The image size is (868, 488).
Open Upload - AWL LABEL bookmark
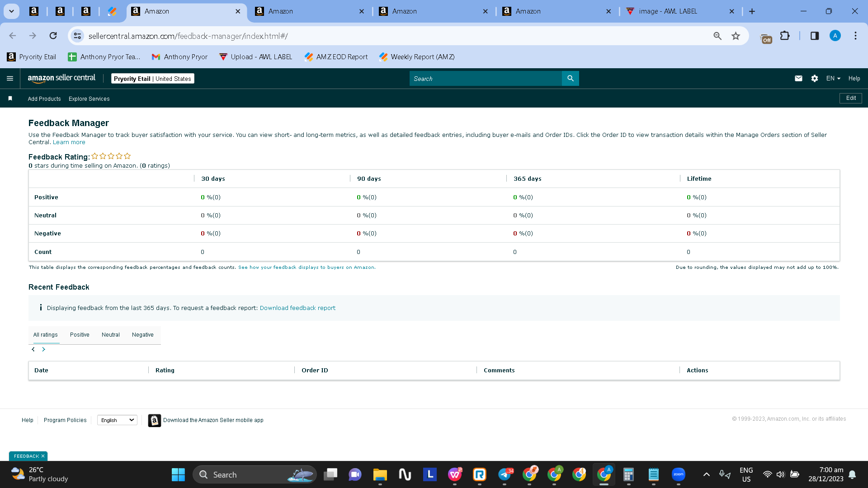pos(255,57)
